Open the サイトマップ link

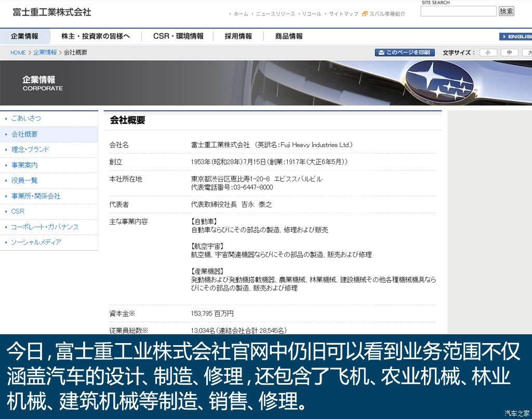(344, 14)
